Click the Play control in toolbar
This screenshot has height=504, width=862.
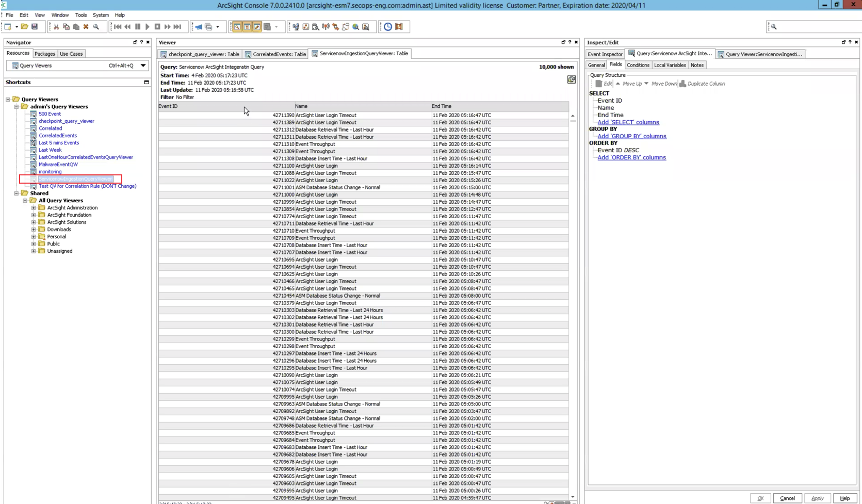148,27
